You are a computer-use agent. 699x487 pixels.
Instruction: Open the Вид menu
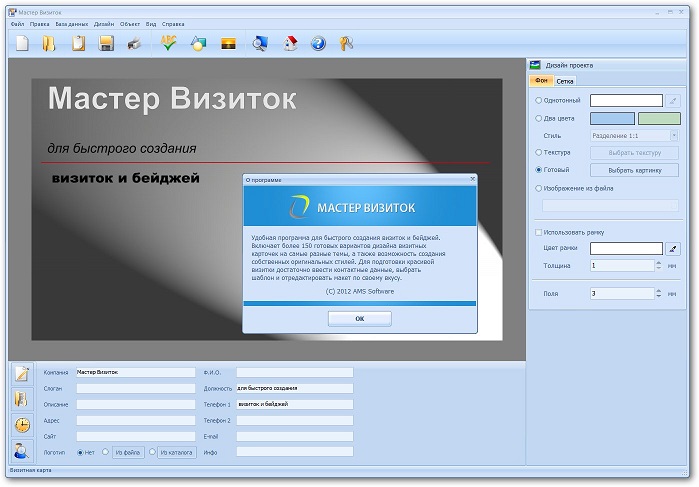coord(151,24)
